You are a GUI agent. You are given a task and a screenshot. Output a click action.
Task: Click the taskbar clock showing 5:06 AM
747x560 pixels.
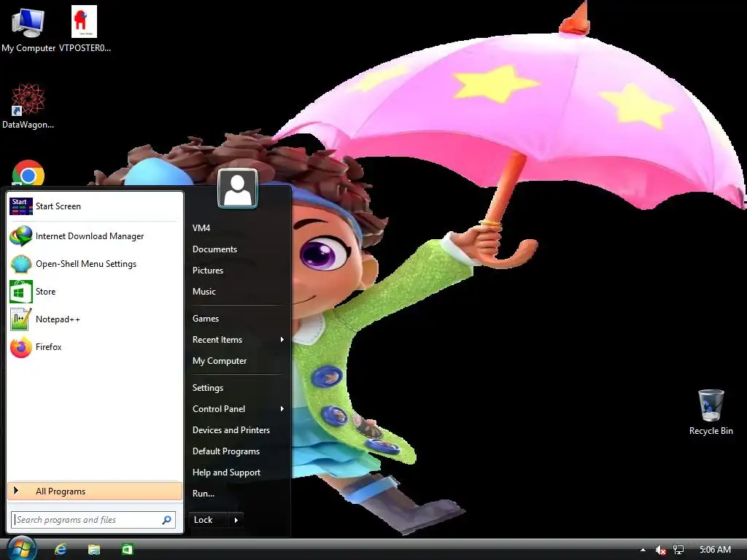715,550
